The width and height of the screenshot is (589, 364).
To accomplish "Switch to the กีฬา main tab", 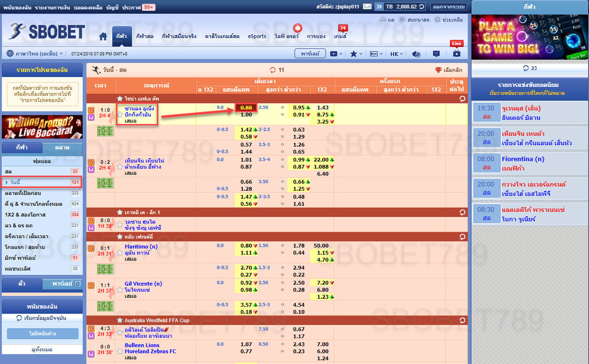I will 122,36.
